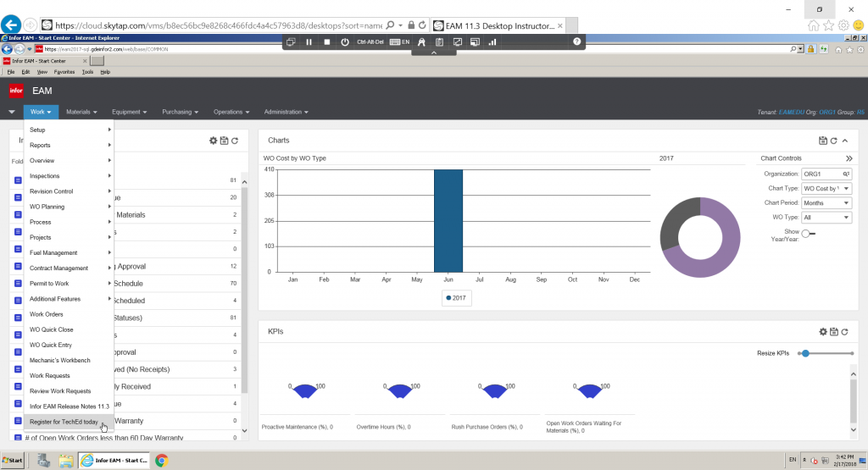
Task: Open Chrome from the taskbar
Action: (x=162, y=460)
